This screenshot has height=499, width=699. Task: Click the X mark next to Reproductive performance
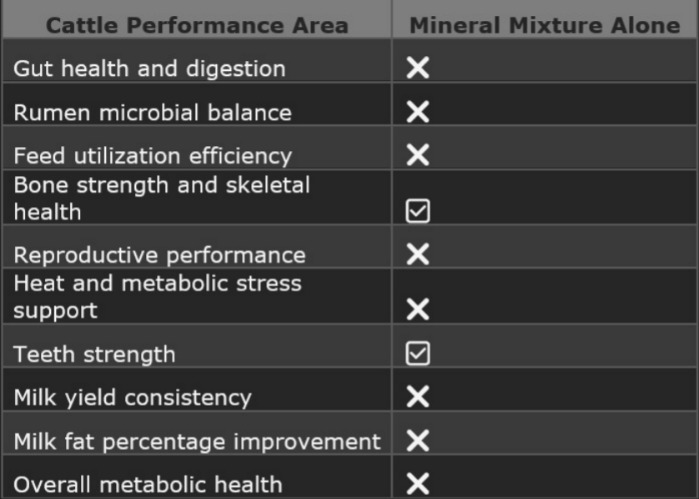coord(417,254)
